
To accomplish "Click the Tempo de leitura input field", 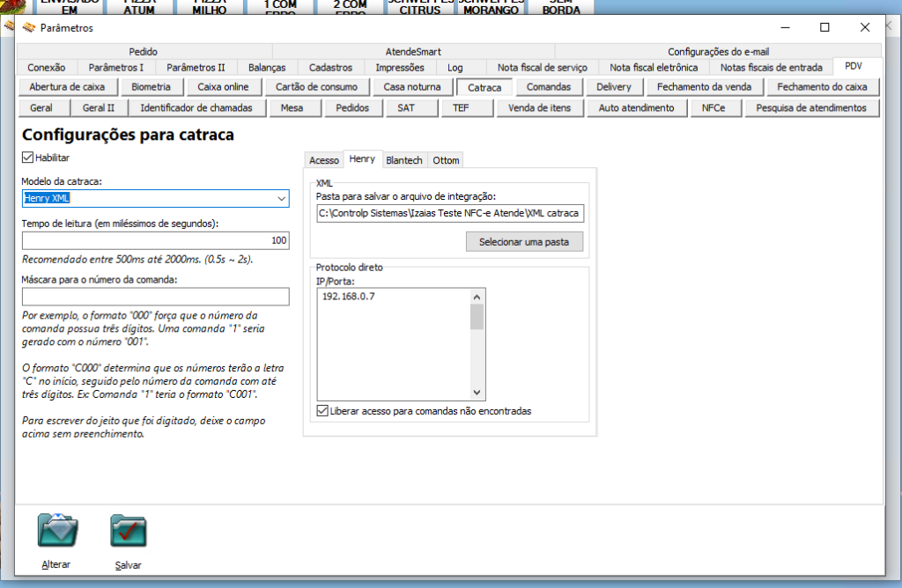I will click(156, 239).
